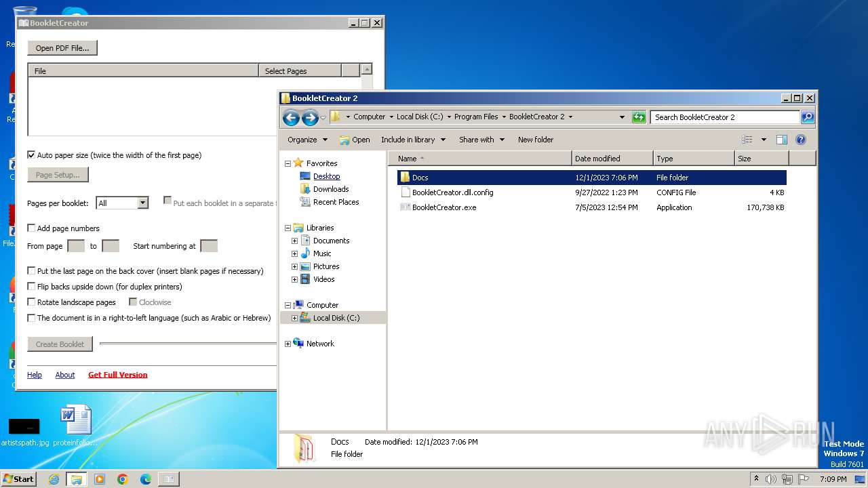Open Recent Places in sidebar

click(336, 202)
